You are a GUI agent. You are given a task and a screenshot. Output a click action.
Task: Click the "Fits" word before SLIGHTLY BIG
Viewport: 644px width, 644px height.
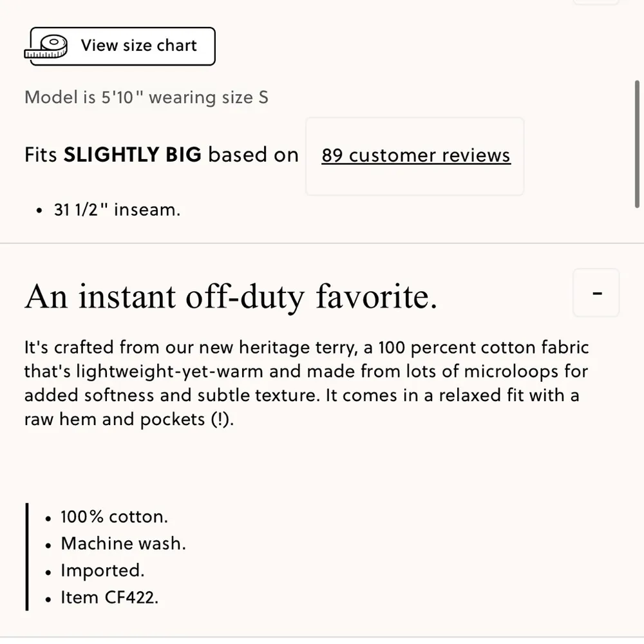(x=41, y=155)
